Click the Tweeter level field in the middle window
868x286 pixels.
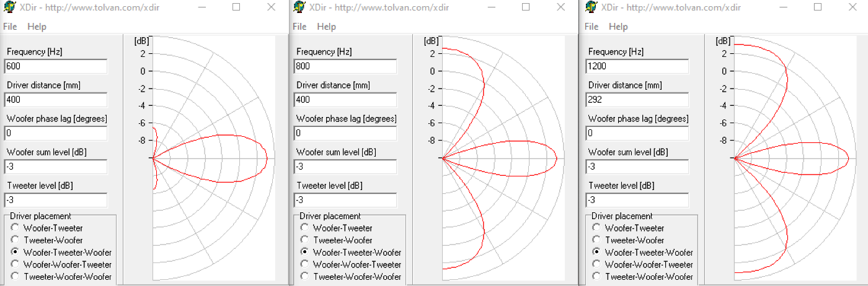click(x=345, y=200)
